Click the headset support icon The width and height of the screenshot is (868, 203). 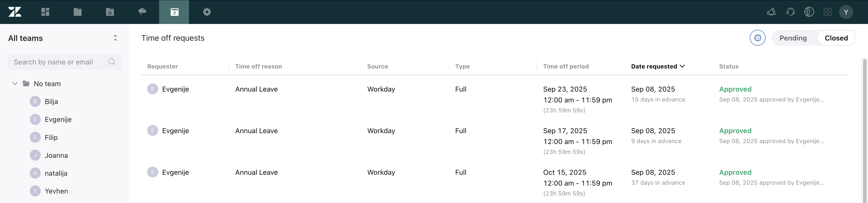[790, 12]
